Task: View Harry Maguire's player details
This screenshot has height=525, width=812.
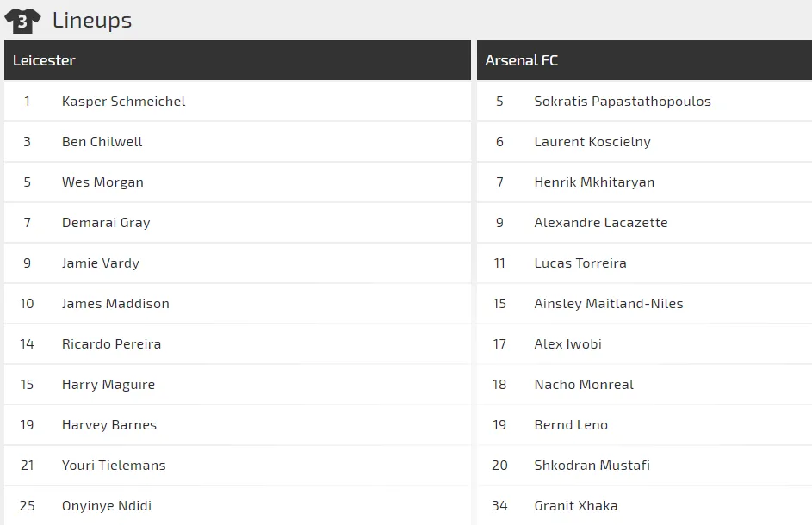Action: (108, 385)
